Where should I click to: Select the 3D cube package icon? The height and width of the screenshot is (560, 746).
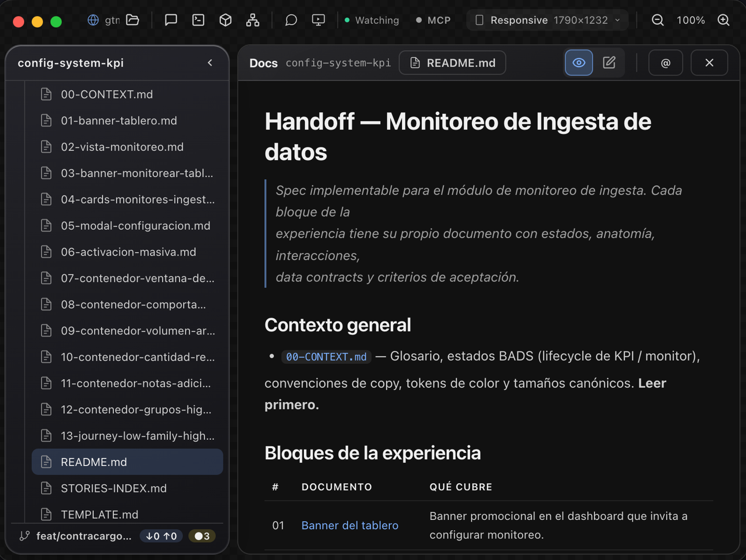(226, 20)
